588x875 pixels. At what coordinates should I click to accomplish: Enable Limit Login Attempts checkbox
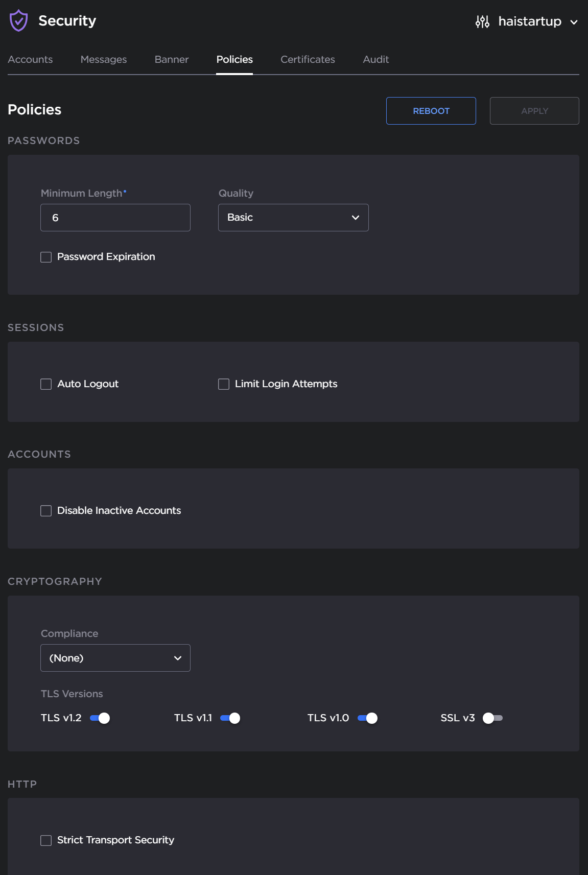pyautogui.click(x=224, y=384)
